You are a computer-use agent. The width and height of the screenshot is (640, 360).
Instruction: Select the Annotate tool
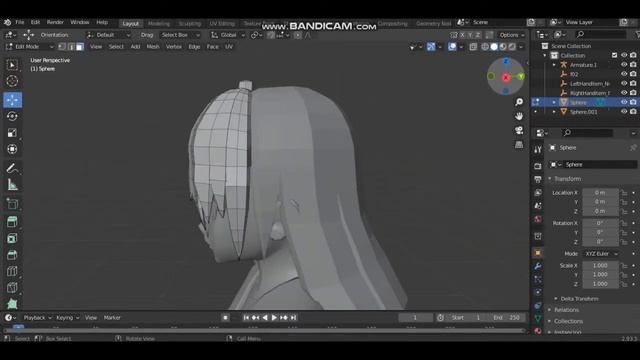pyautogui.click(x=12, y=168)
